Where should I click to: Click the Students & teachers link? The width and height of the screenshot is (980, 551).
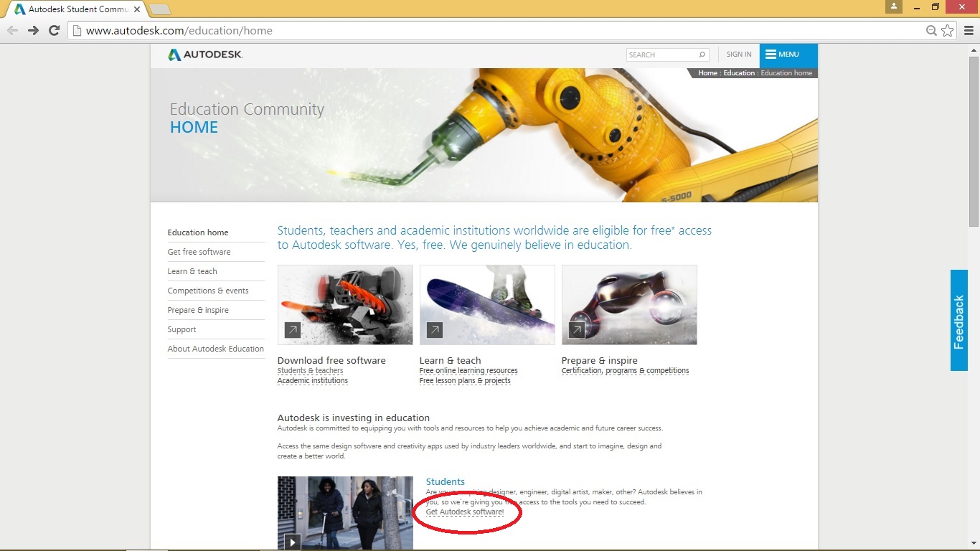(x=310, y=371)
